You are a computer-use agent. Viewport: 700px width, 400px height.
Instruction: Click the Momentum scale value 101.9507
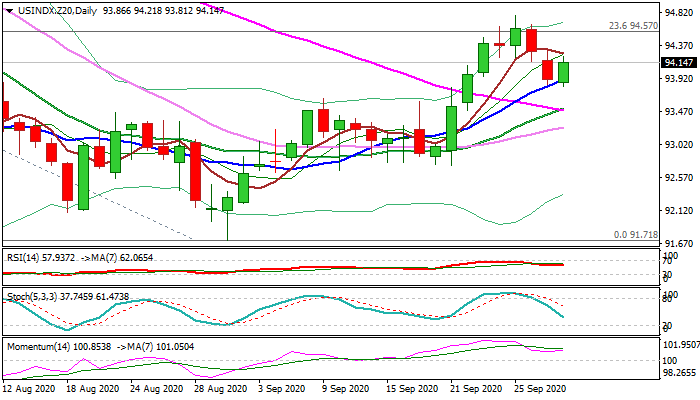[x=679, y=346]
